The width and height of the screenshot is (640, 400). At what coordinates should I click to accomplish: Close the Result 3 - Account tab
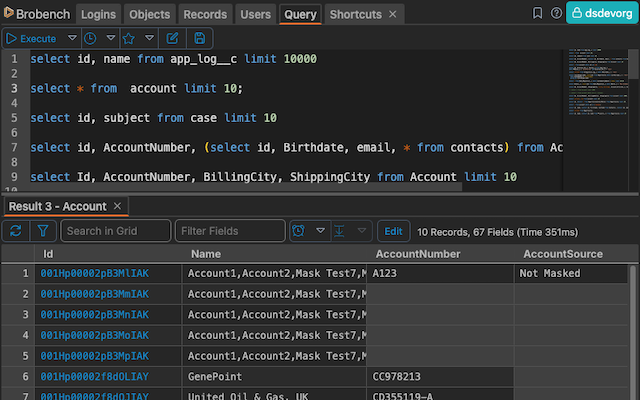point(117,206)
